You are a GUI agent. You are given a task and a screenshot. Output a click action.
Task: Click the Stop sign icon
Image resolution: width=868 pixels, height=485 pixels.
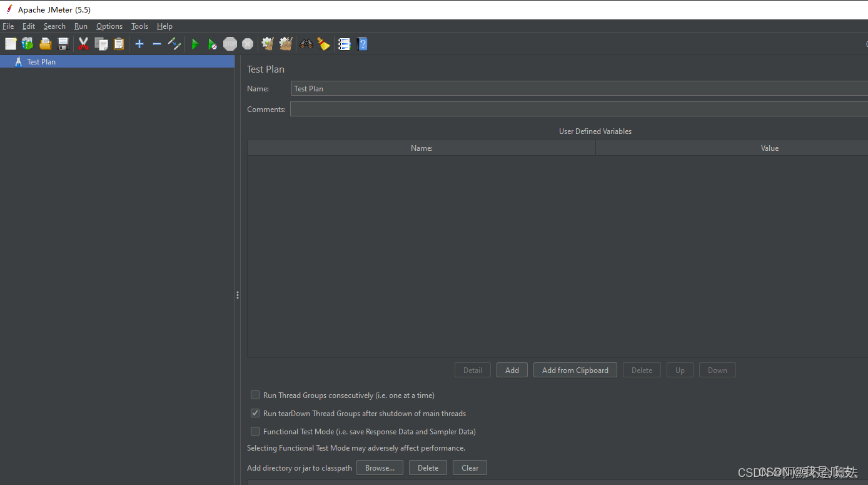coord(230,44)
